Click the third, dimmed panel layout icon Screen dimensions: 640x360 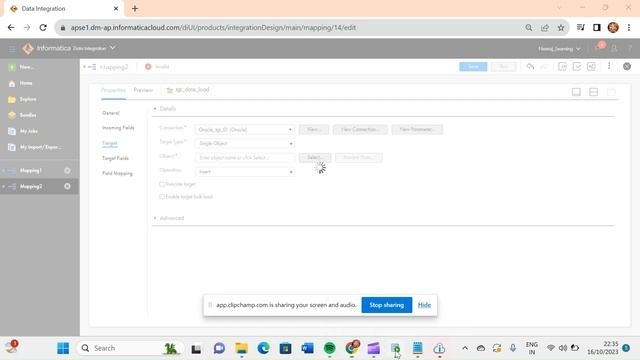coord(611,92)
